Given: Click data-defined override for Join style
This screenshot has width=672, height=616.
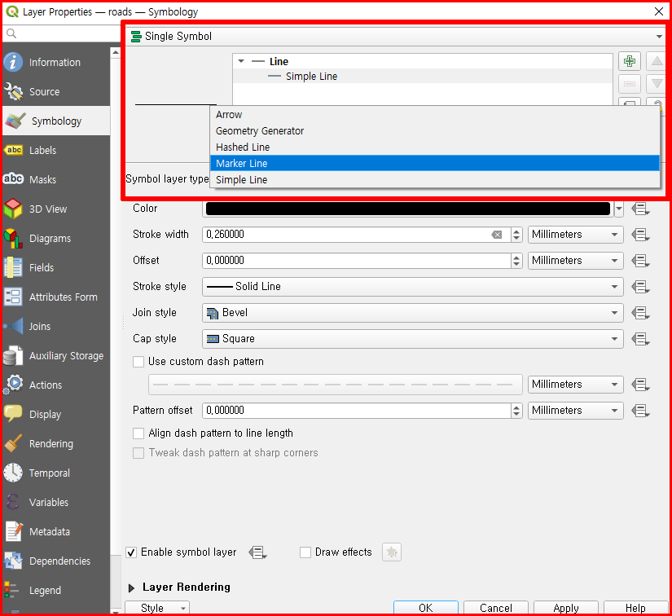Looking at the screenshot, I should pos(640,313).
